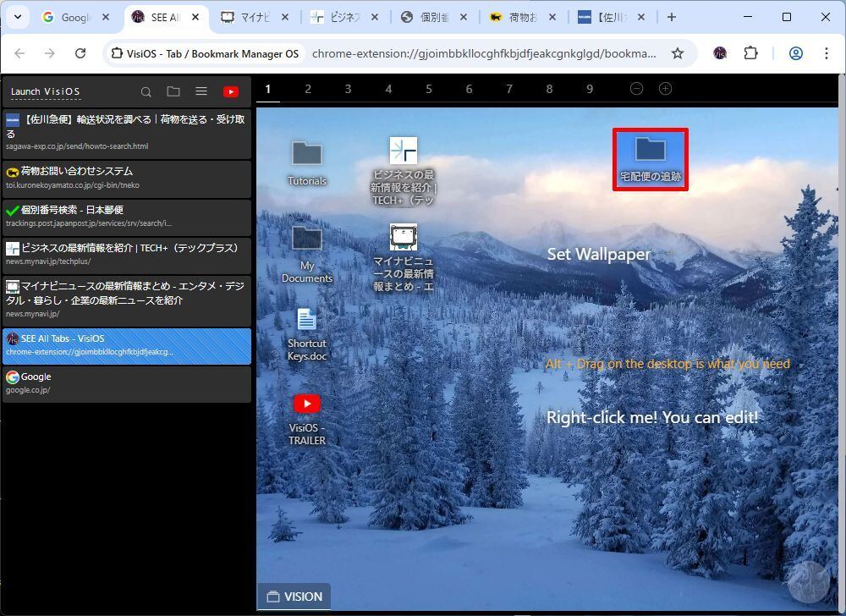This screenshot has height=616, width=846.
Task: Switch to the Google browser tab
Action: [74, 17]
